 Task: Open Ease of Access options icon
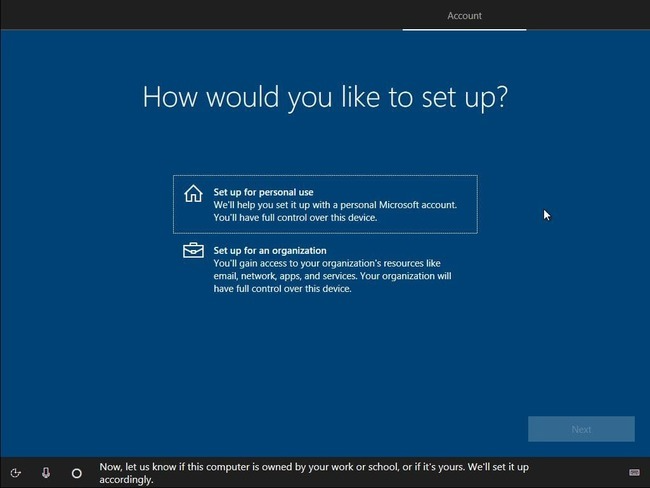[x=15, y=473]
